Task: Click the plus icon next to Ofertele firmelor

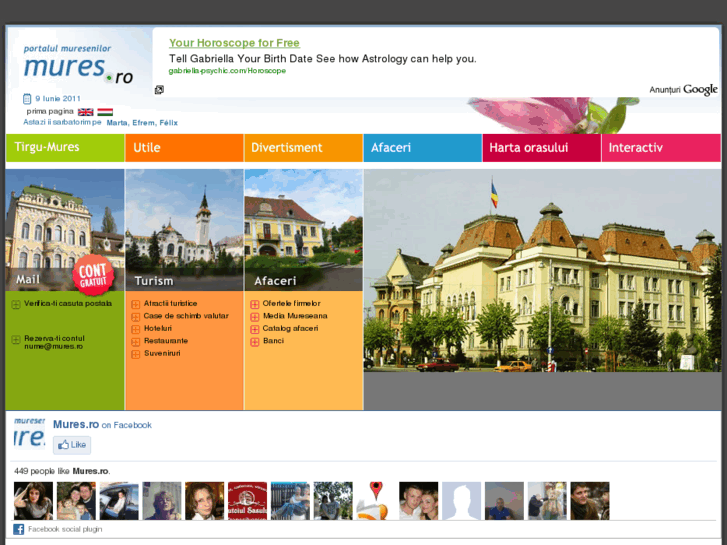Action: pos(255,304)
